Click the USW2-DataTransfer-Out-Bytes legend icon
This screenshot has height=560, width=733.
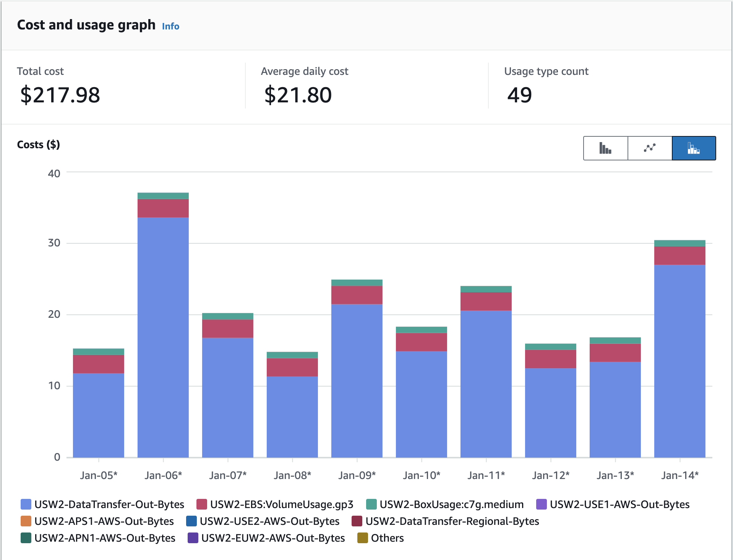point(25,504)
